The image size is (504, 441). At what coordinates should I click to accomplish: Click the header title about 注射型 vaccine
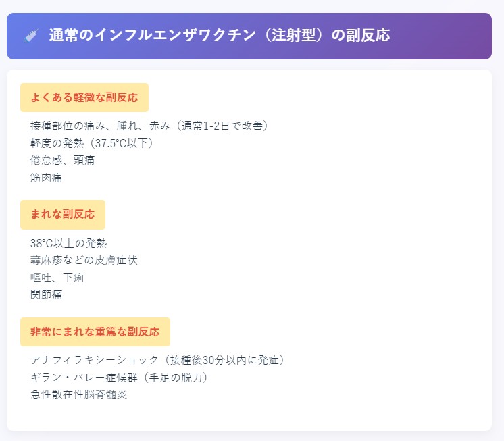[219, 35]
